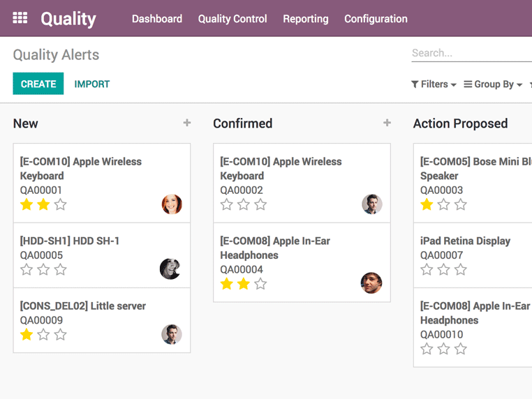Set first star on QA00005 card
532x399 pixels.
27,269
